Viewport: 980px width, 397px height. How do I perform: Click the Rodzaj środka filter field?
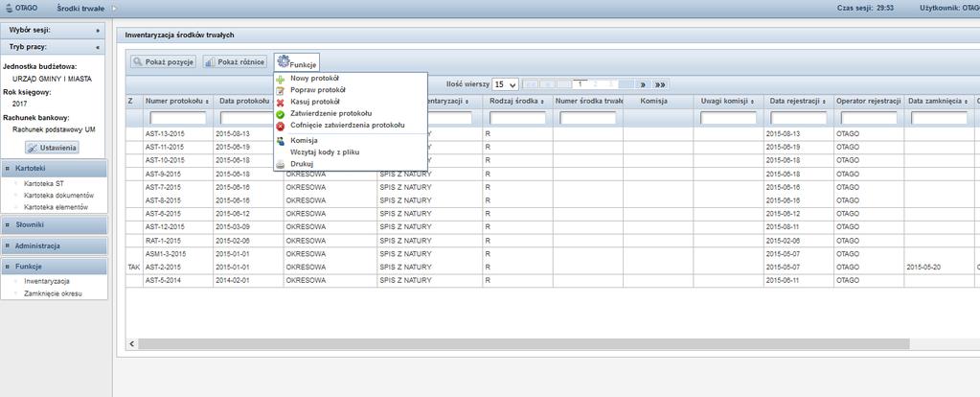(517, 118)
